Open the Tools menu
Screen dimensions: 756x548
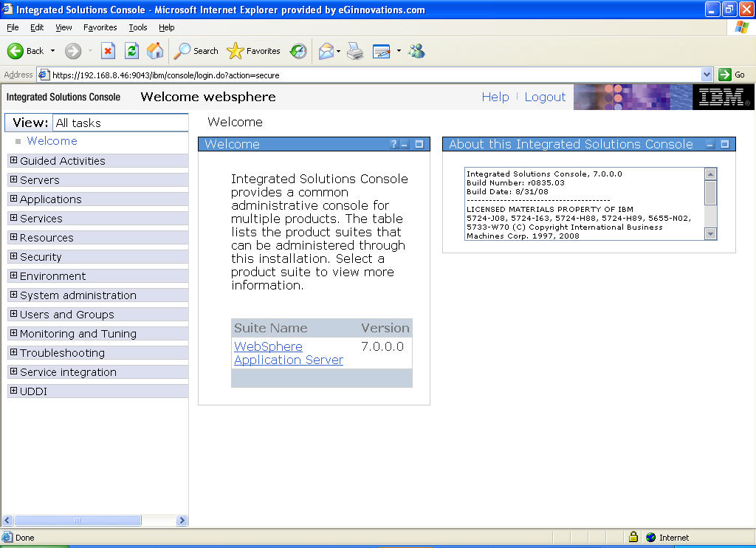click(x=138, y=27)
